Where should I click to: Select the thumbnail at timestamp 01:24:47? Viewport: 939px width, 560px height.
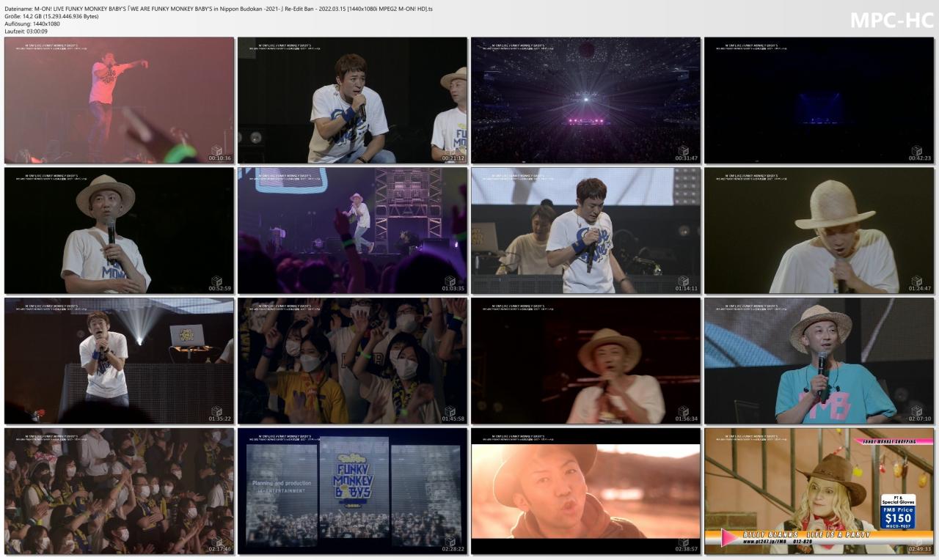(x=819, y=231)
